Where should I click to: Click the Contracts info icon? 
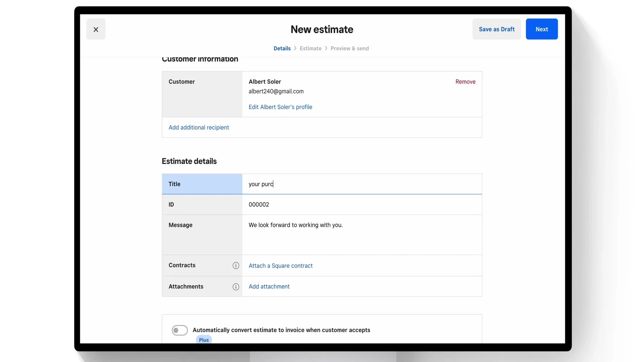236,265
